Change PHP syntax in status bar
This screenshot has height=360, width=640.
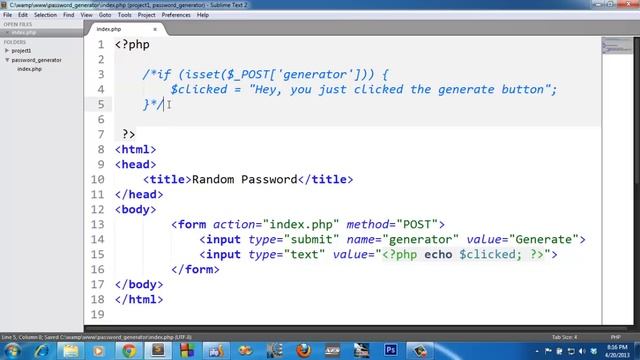click(x=616, y=337)
